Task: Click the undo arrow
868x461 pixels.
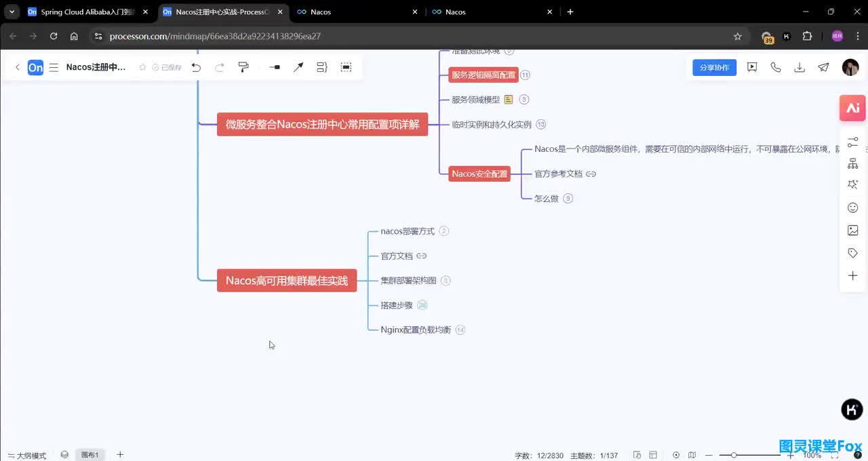Action: point(196,67)
